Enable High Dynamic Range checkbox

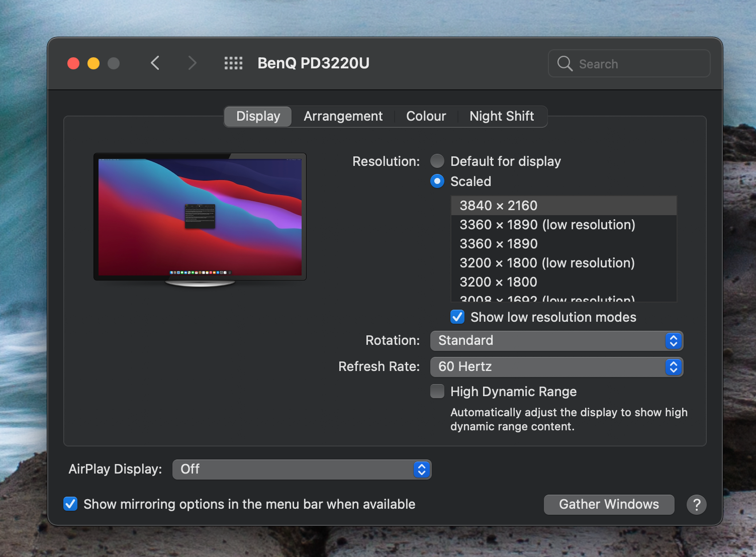pos(437,391)
